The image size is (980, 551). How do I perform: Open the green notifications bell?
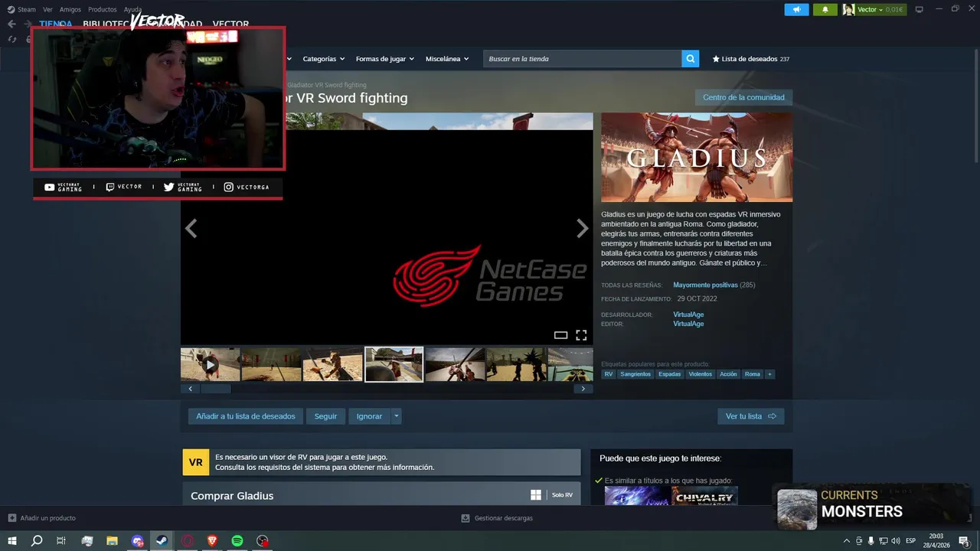point(825,9)
